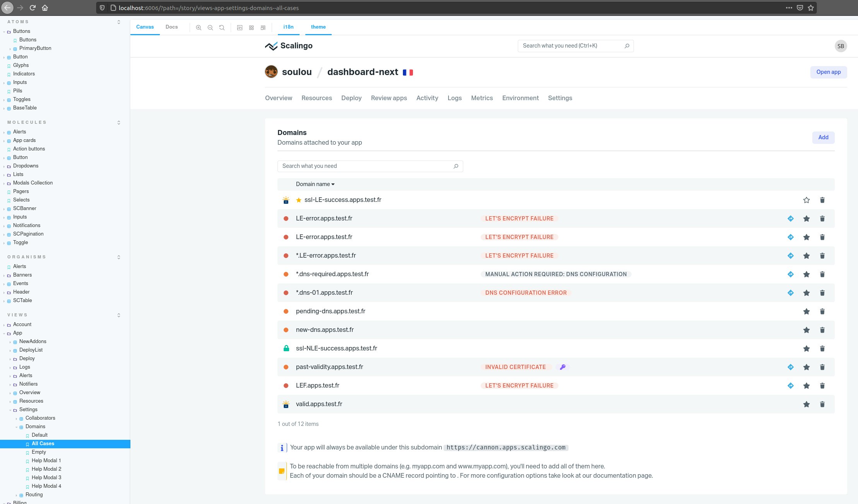
Task: Select the Domain name sort dropdown
Action: click(314, 184)
